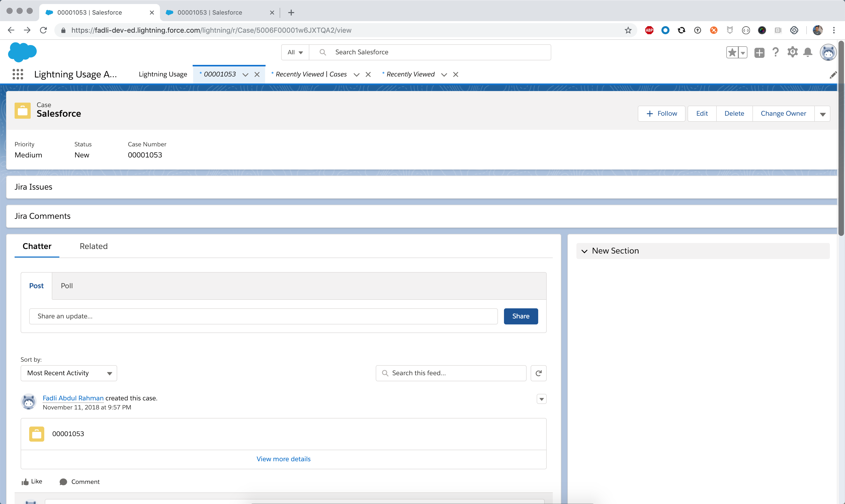The height and width of the screenshot is (504, 845).
Task: Click the Comment speech bubble button
Action: [x=79, y=482]
